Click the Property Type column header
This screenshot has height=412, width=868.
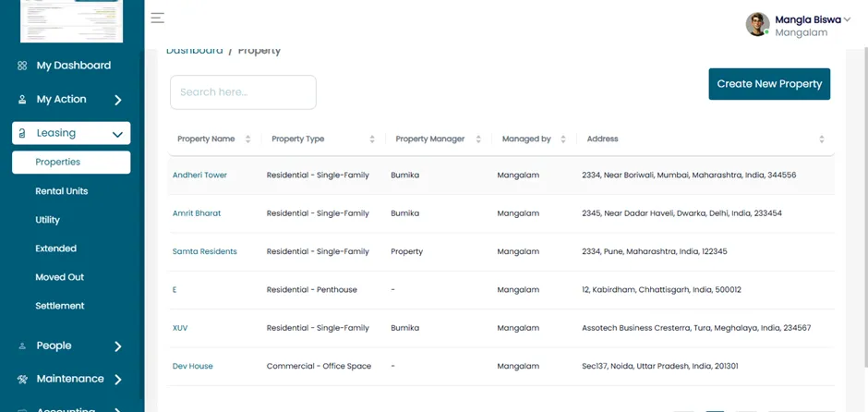point(298,139)
